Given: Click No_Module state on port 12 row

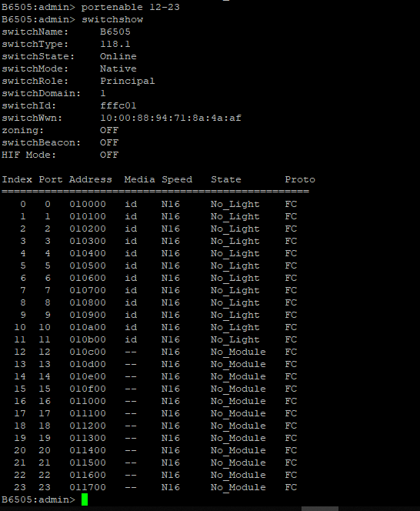Looking at the screenshot, I should click(238, 352).
